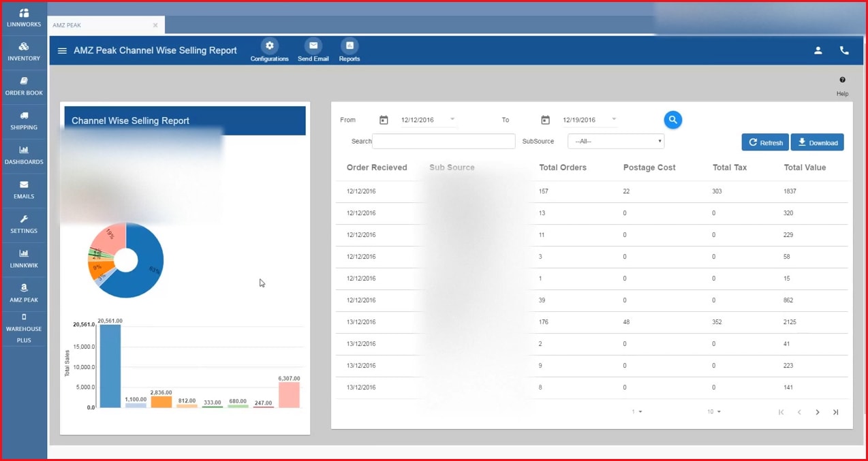
Task: Click the AMZ Peak Channel Wise Selling Report heading
Action: tap(155, 50)
